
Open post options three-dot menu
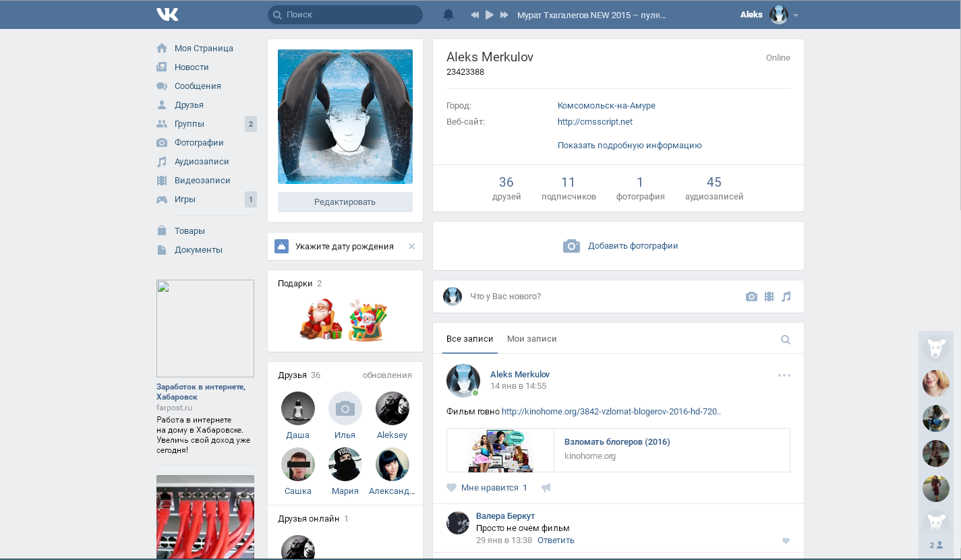click(784, 375)
